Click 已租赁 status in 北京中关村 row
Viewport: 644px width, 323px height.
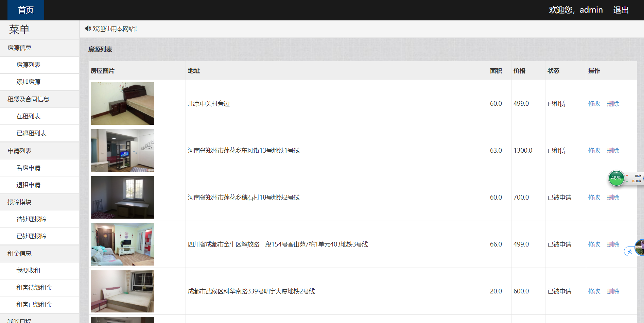(x=556, y=104)
